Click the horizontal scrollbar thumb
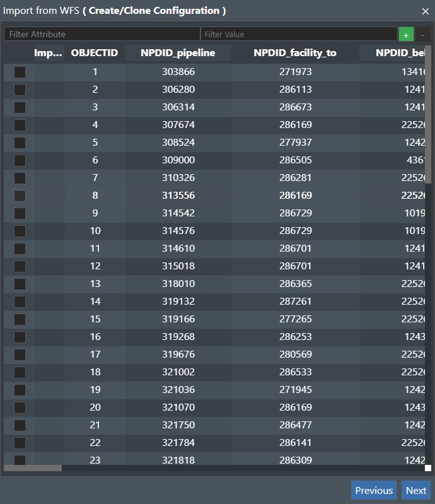Image resolution: width=435 pixels, height=504 pixels. [33, 468]
